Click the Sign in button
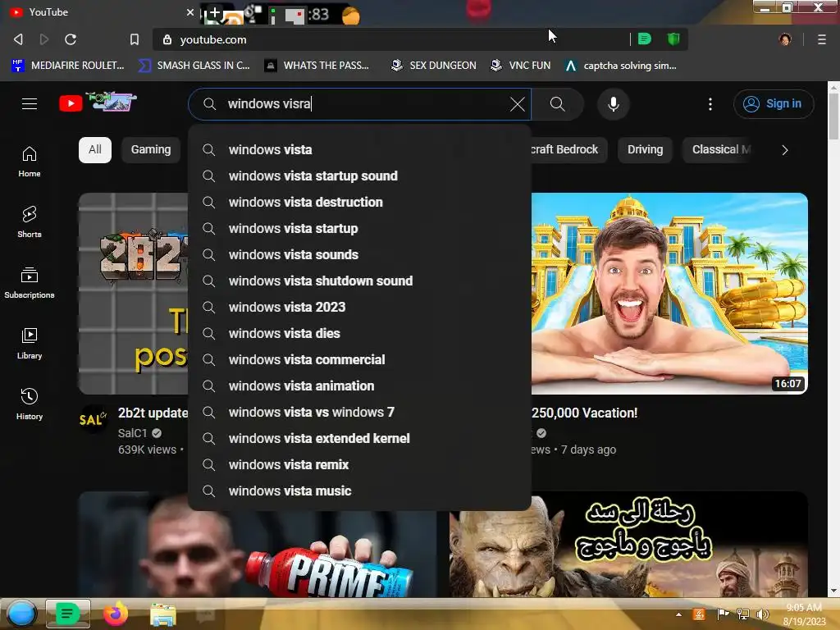The height and width of the screenshot is (630, 840). pyautogui.click(x=774, y=104)
